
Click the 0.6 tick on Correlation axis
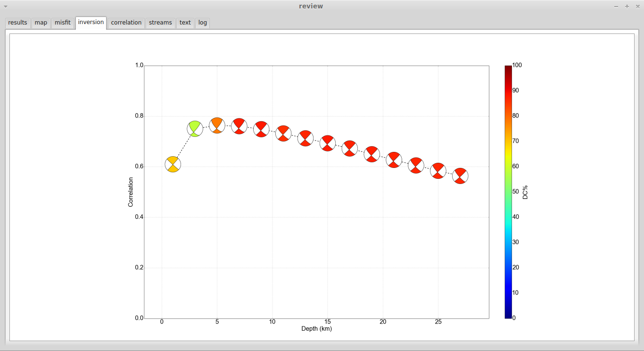pos(139,167)
